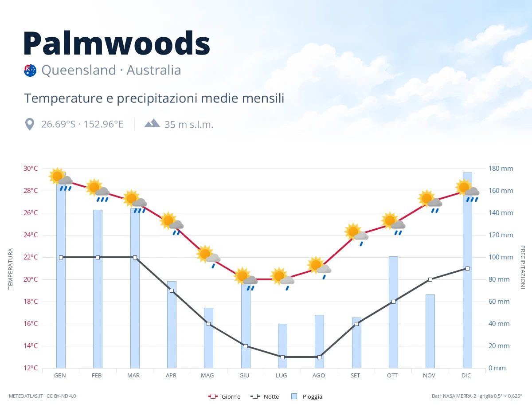Click the Pioggia legend label
This screenshot has width=532, height=408.
(313, 396)
